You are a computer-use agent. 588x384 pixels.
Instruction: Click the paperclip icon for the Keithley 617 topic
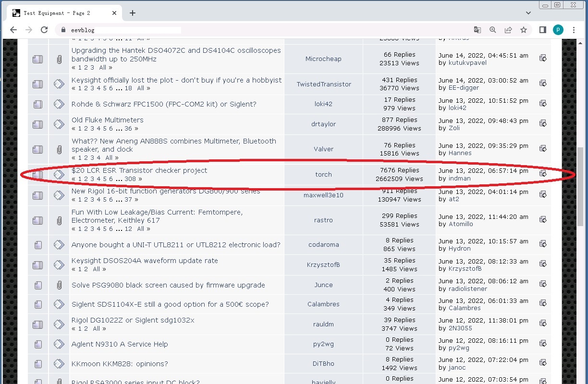59,221
